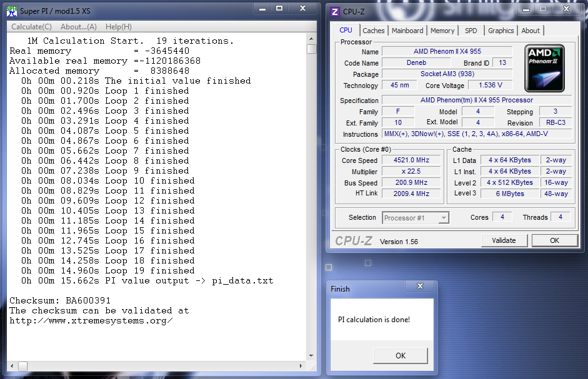Image resolution: width=588 pixels, height=379 pixels.
Task: Click the 'PI calculation is done!' message
Action: 374,320
